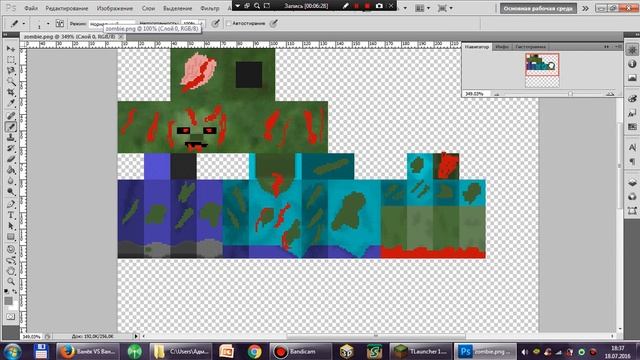Click Bandicam camera screenshot icon
The height and width of the screenshot is (360, 640).
379,6
